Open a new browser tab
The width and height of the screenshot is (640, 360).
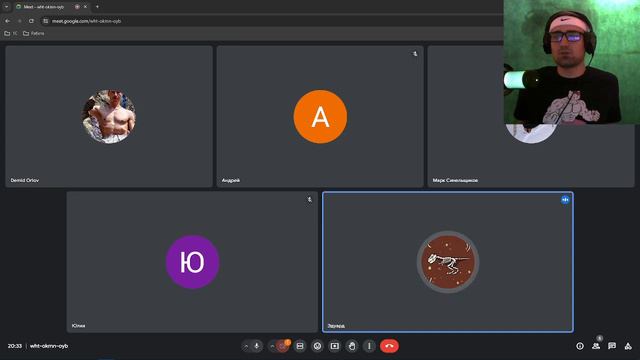tap(97, 7)
